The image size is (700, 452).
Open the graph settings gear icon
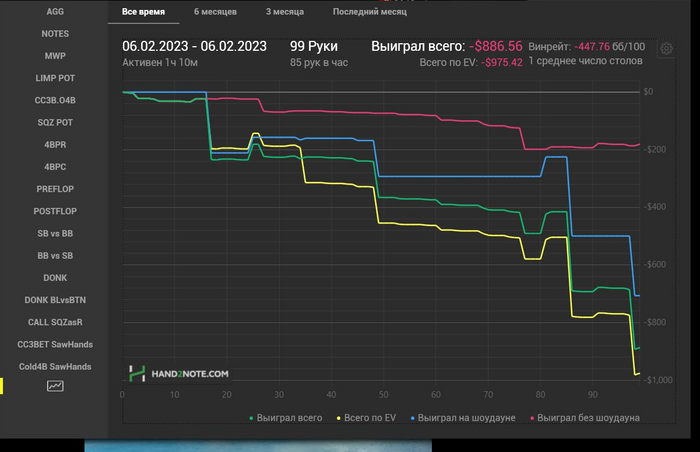667,48
